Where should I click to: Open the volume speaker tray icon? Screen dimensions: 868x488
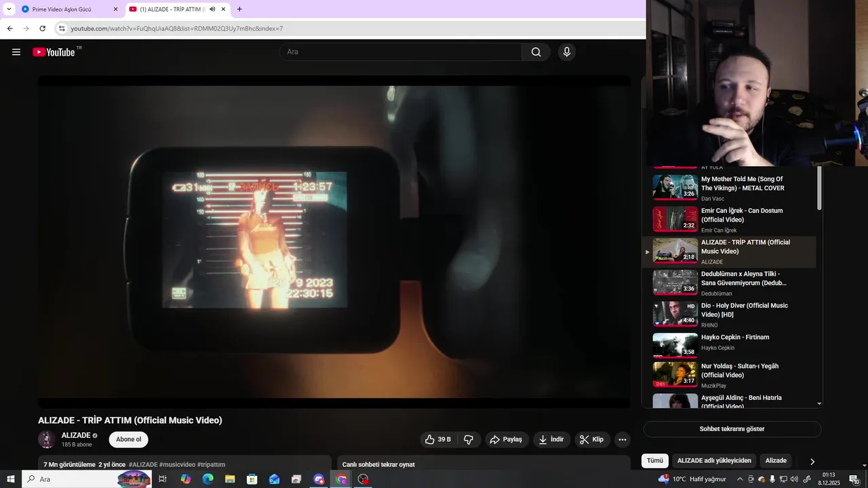point(795,479)
